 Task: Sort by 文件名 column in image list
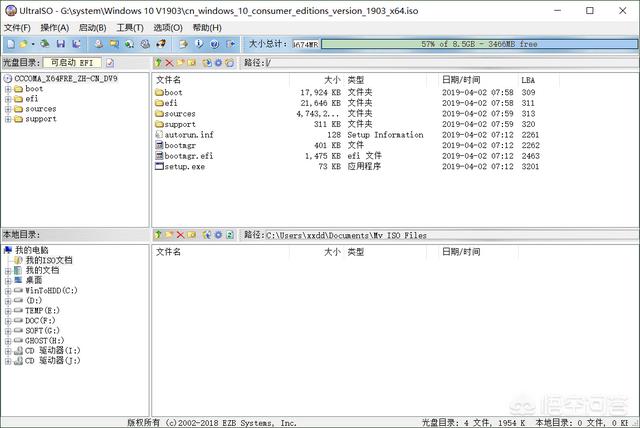click(221, 80)
